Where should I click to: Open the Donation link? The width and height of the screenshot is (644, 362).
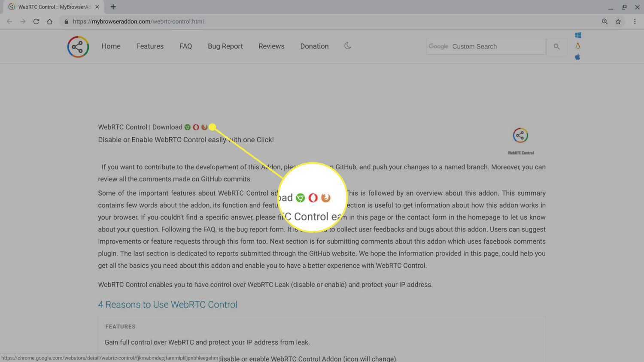(314, 46)
